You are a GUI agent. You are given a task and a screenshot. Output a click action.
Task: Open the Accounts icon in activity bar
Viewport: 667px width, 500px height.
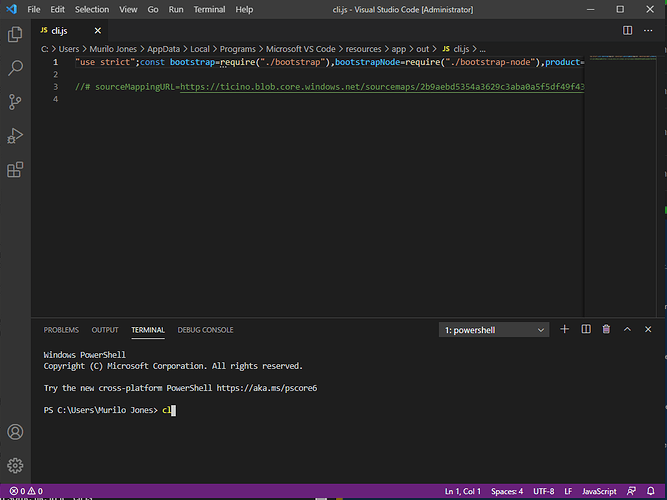(x=15, y=433)
